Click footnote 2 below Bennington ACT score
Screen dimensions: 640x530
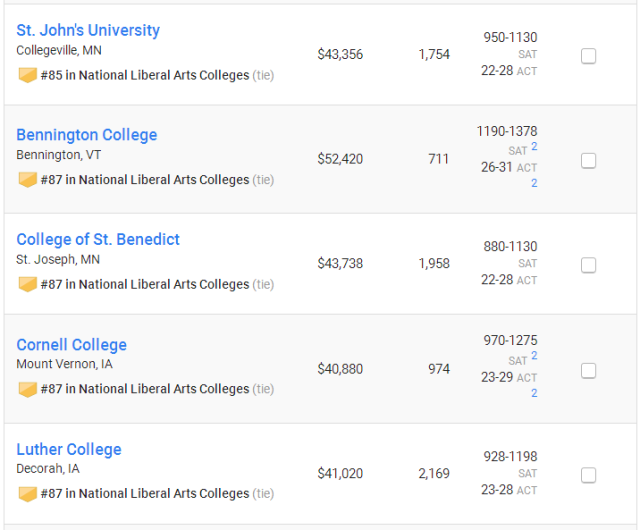pyautogui.click(x=534, y=183)
